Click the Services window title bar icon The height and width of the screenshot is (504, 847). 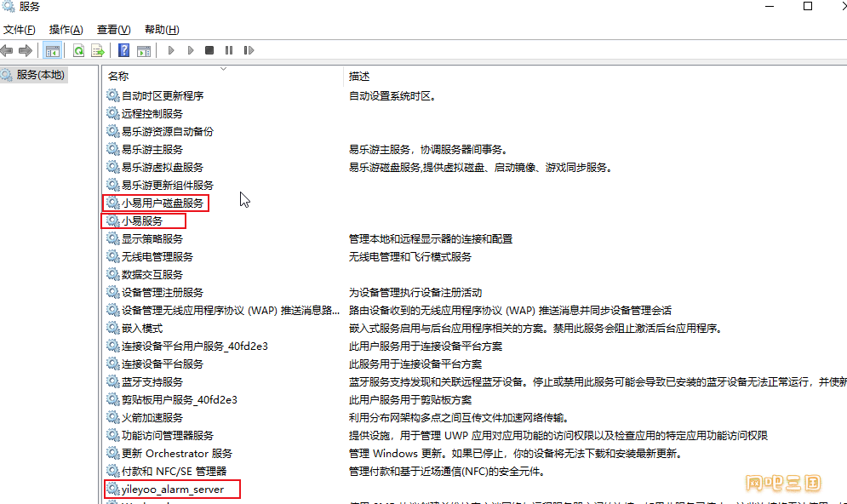tap(9, 6)
